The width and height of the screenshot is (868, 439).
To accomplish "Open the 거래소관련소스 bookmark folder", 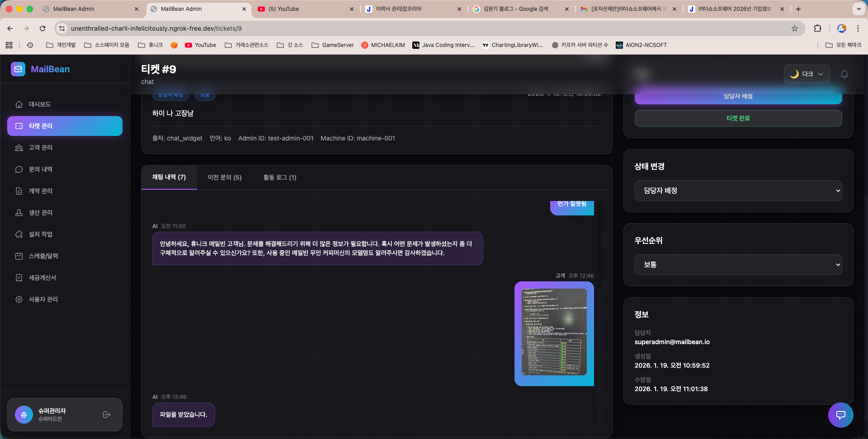I will coord(246,45).
